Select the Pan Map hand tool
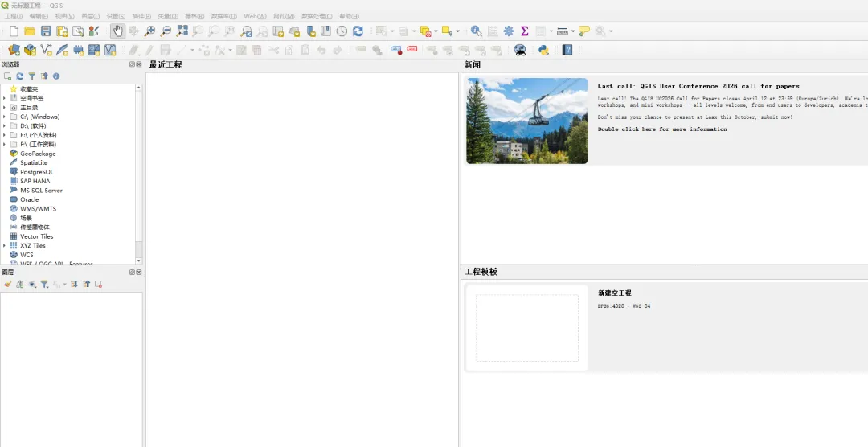The height and width of the screenshot is (447, 868). tap(117, 31)
